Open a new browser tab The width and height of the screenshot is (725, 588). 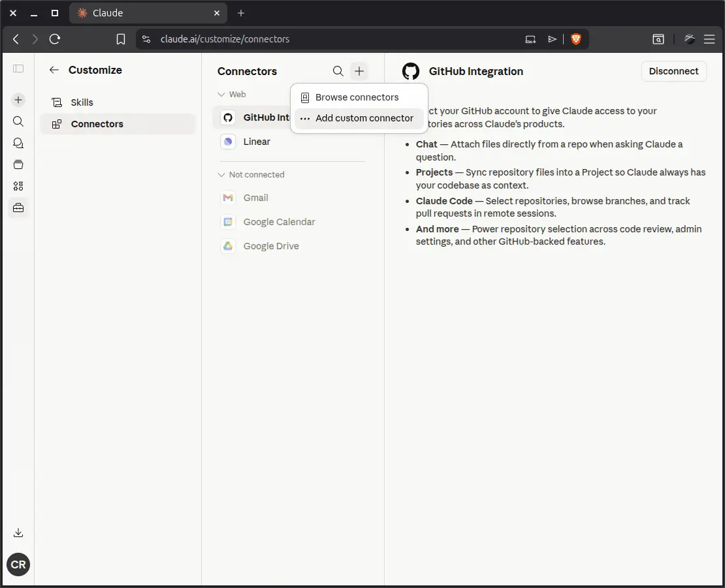[241, 13]
